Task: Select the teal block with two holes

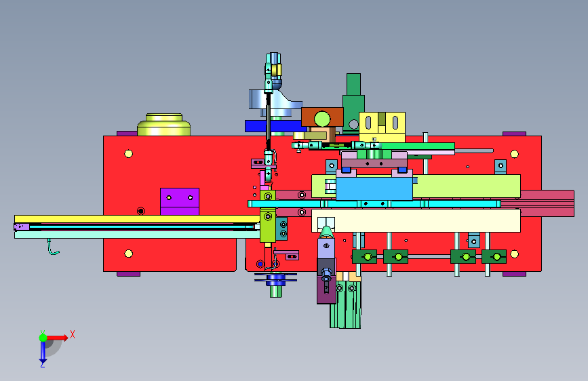Action: [282, 228]
